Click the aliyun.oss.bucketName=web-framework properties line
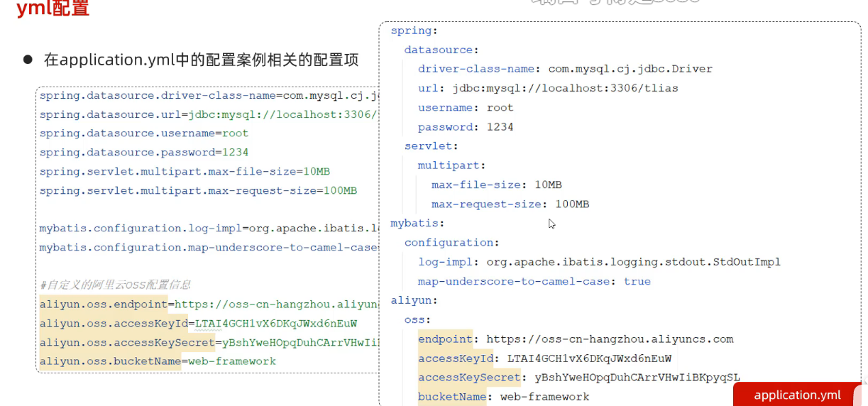This screenshot has width=868, height=406. click(x=158, y=362)
